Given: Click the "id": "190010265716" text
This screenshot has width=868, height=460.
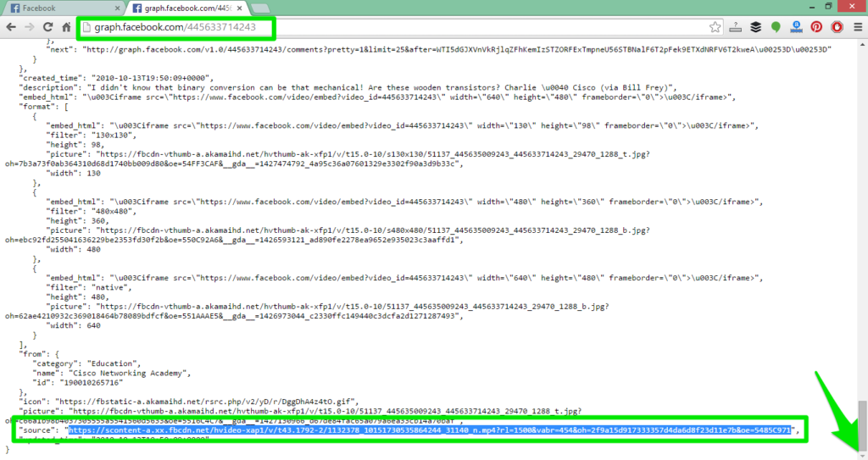Looking at the screenshot, I should pos(77,383).
